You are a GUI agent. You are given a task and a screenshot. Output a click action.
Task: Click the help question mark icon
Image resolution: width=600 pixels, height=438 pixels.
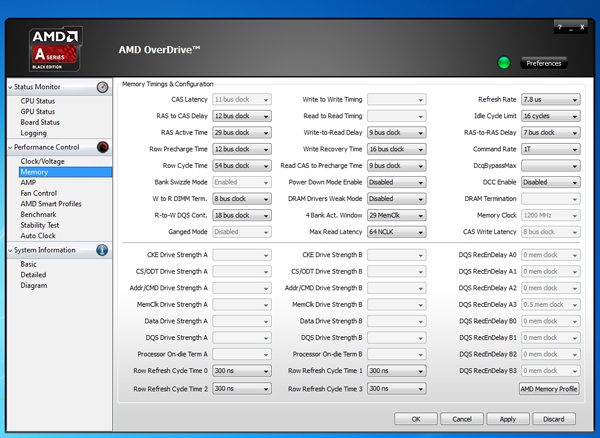tap(559, 27)
